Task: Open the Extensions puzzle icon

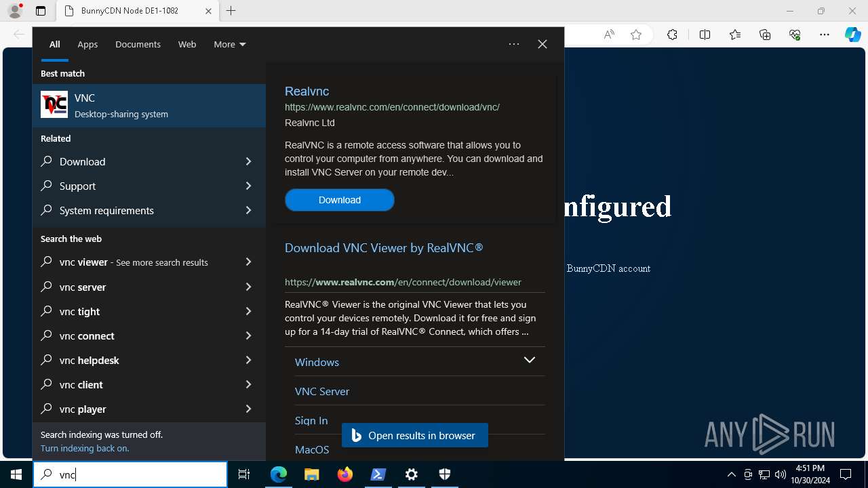Action: [x=672, y=35]
